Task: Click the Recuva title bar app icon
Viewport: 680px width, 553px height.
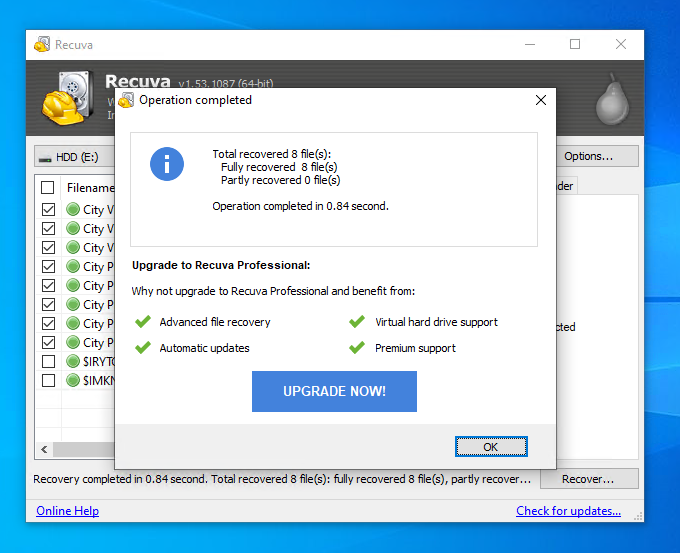Action: [42, 44]
